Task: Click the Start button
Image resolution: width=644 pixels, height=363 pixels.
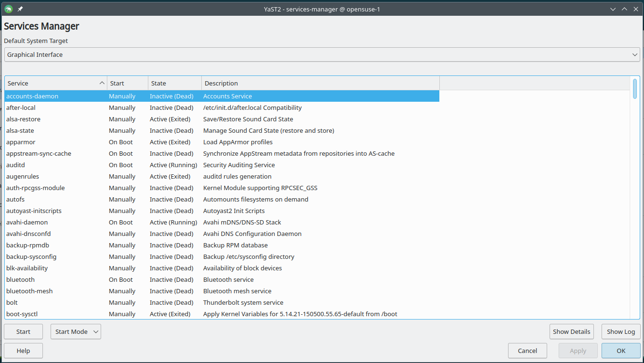Action: (23, 331)
